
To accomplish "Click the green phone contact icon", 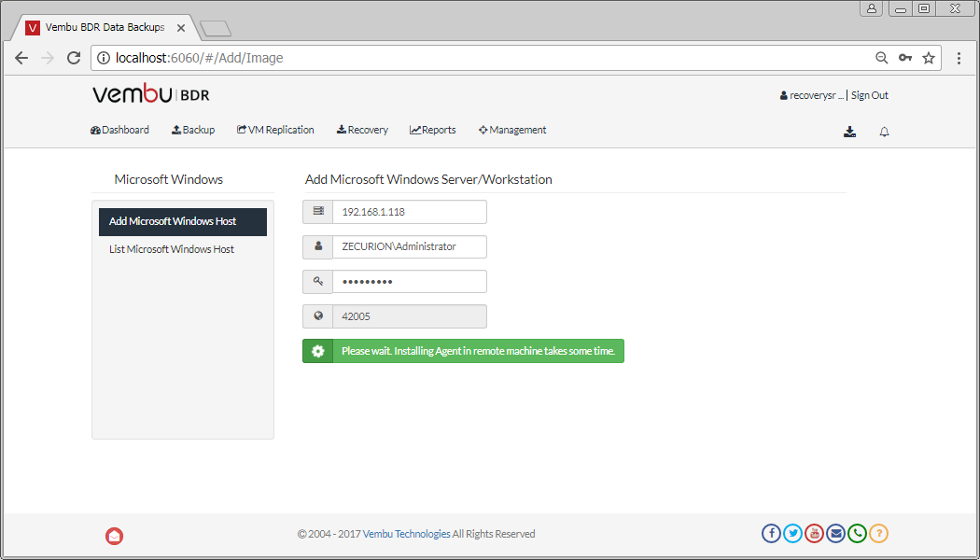I will 857,534.
